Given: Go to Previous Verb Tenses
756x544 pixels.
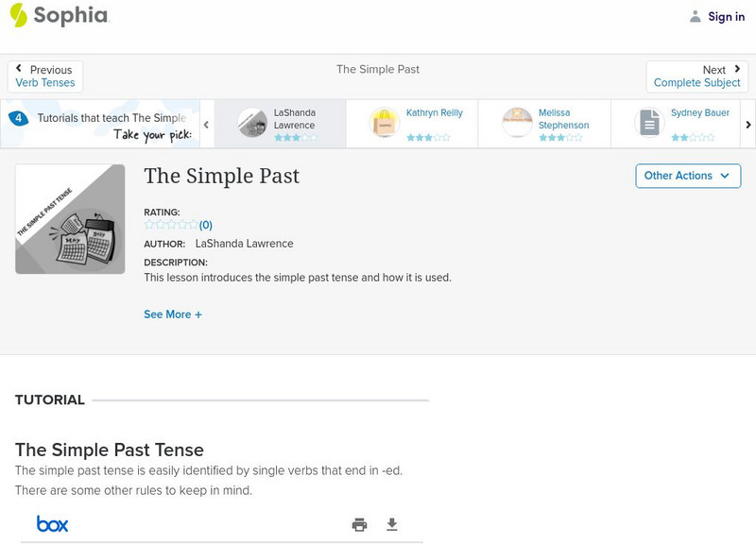Looking at the screenshot, I should coord(45,76).
